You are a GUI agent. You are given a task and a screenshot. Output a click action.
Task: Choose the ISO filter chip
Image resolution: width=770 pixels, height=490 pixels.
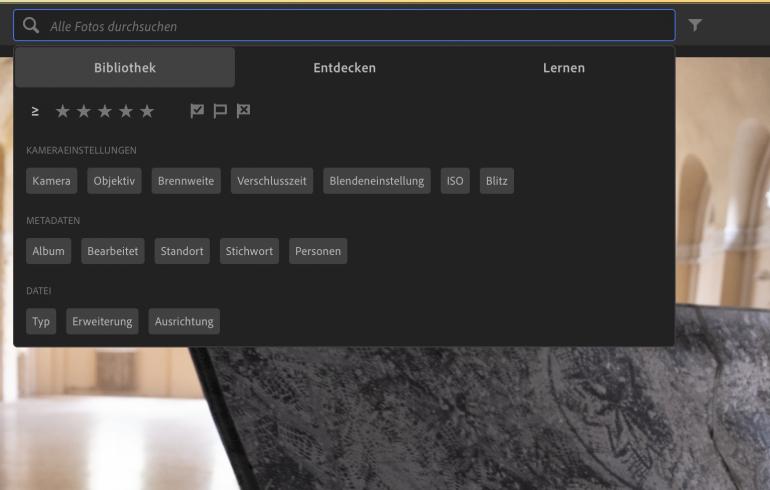point(455,181)
